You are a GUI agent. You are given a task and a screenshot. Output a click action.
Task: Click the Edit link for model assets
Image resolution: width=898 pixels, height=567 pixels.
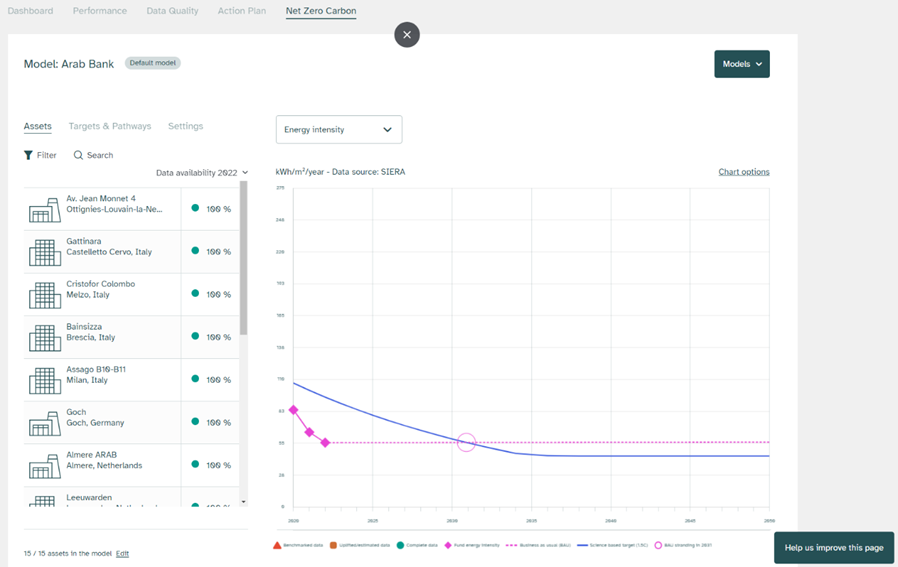(x=122, y=553)
